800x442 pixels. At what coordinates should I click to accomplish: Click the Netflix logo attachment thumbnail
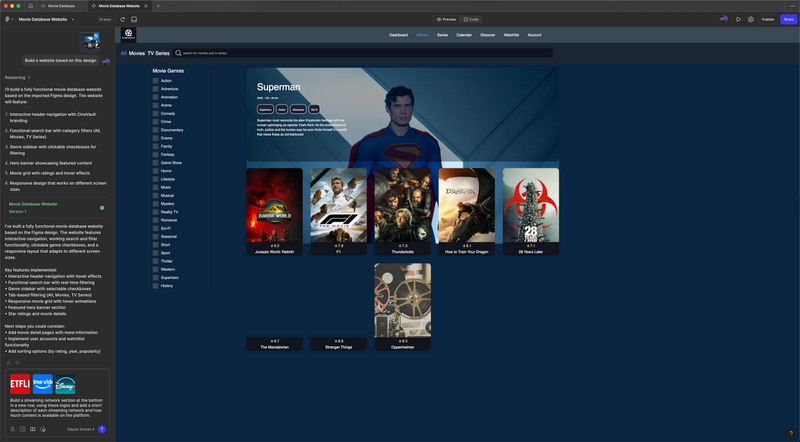[20, 384]
